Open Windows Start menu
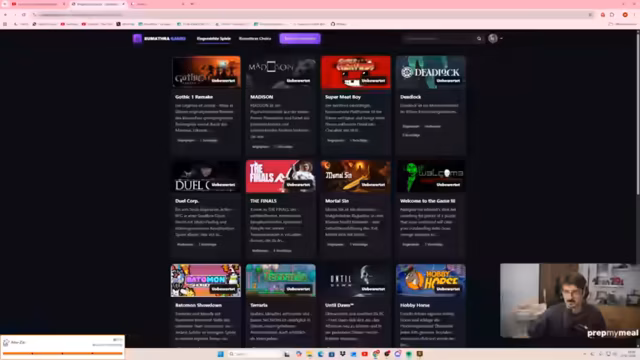 click(x=220, y=354)
